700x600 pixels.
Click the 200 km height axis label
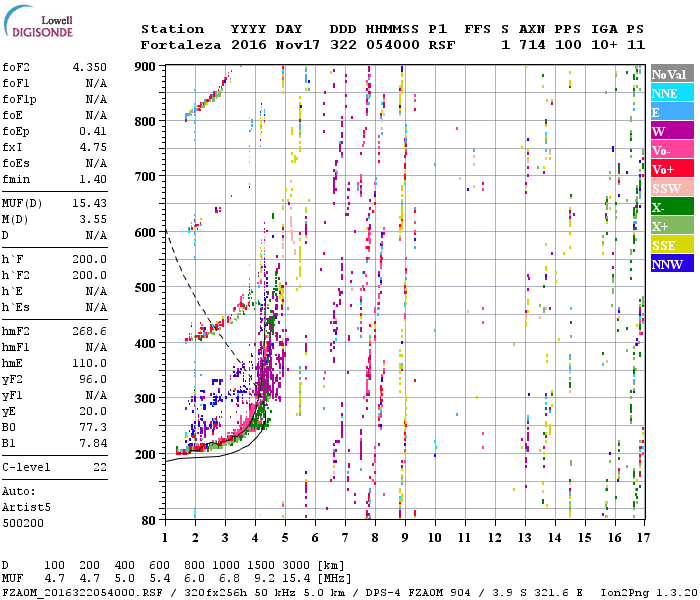coord(145,454)
